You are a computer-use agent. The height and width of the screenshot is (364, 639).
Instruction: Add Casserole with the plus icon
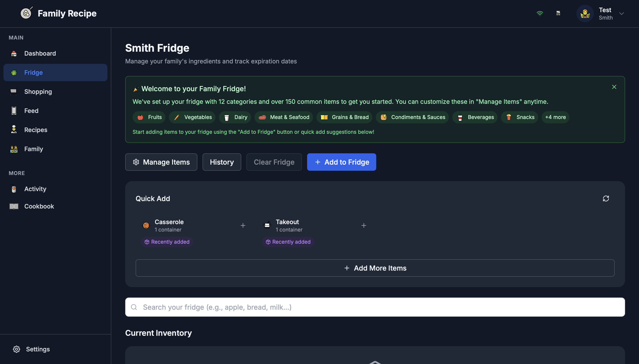click(x=243, y=225)
